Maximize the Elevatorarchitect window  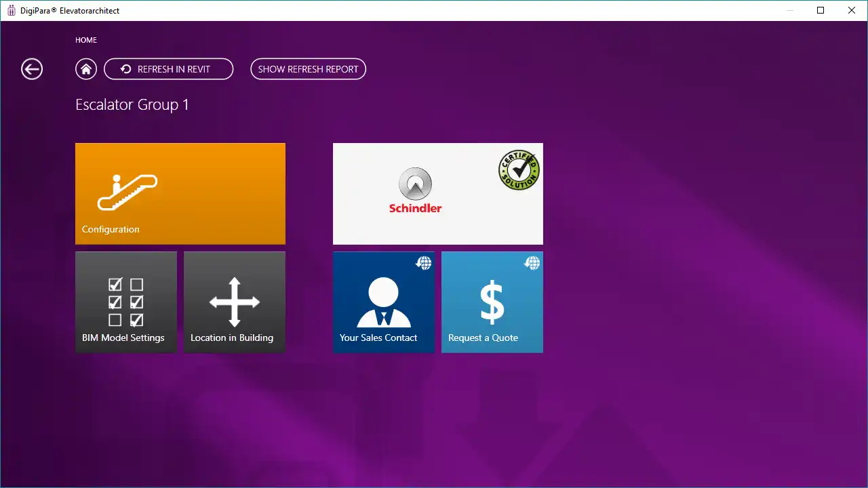pyautogui.click(x=821, y=10)
